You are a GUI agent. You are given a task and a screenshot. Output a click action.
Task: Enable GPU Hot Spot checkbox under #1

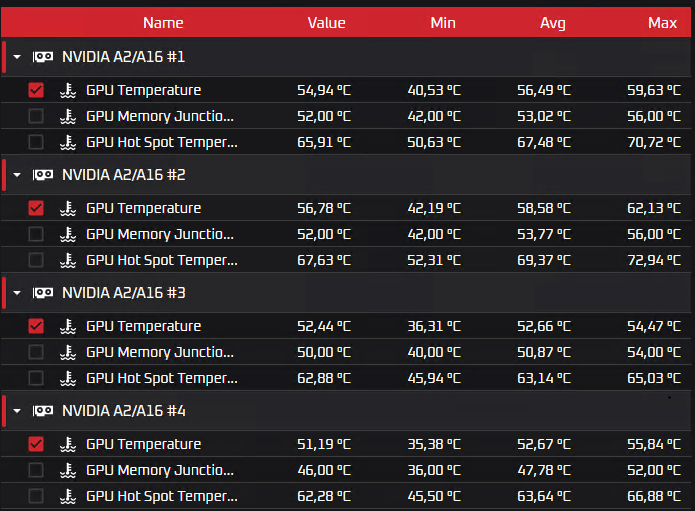click(36, 142)
